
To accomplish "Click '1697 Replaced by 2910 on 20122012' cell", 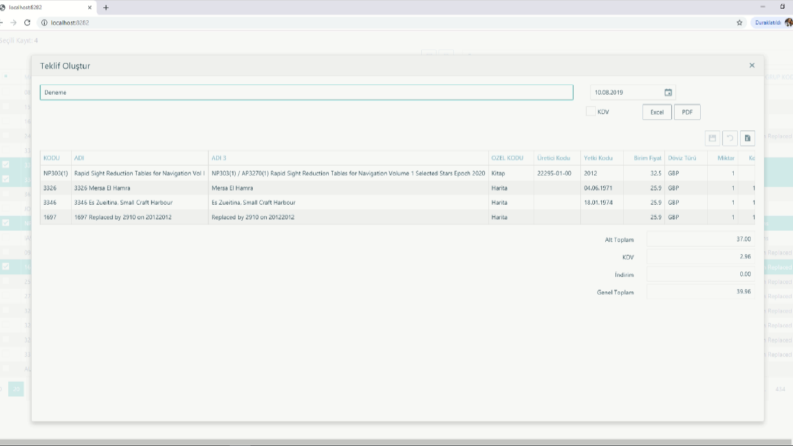I will (x=140, y=217).
